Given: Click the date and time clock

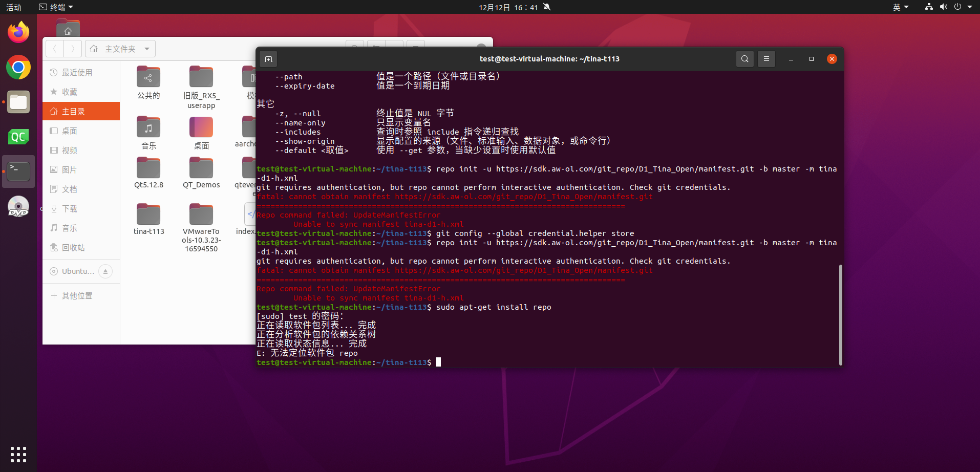Looking at the screenshot, I should coord(508,7).
